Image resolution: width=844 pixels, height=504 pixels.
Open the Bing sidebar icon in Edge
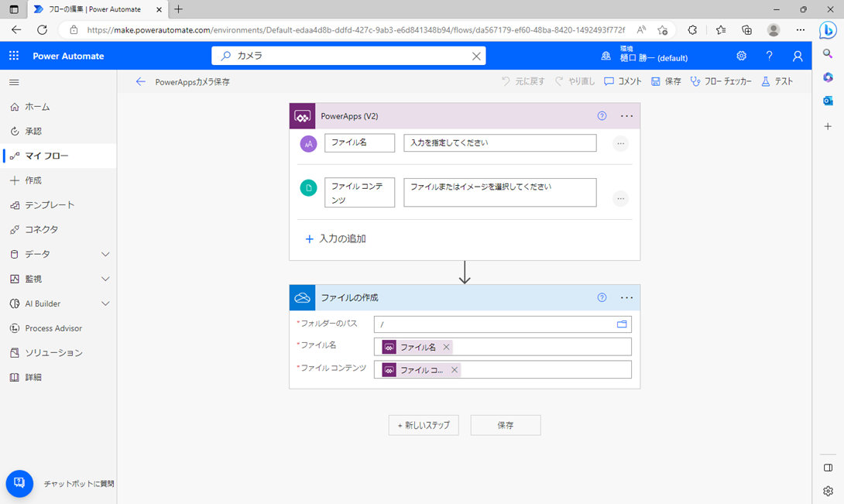tap(828, 30)
